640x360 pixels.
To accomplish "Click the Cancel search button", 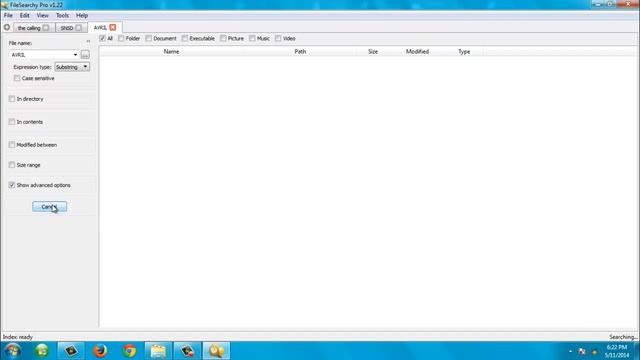I will coord(49,207).
